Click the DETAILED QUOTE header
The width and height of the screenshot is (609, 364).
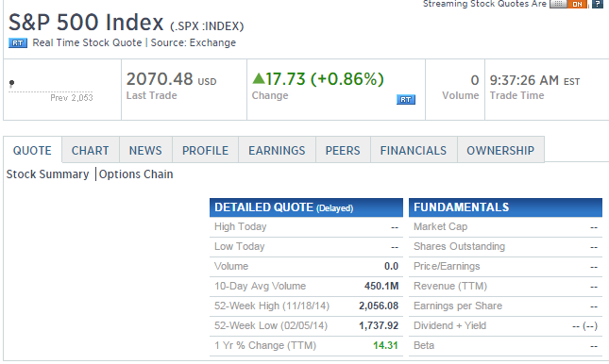[x=306, y=207]
